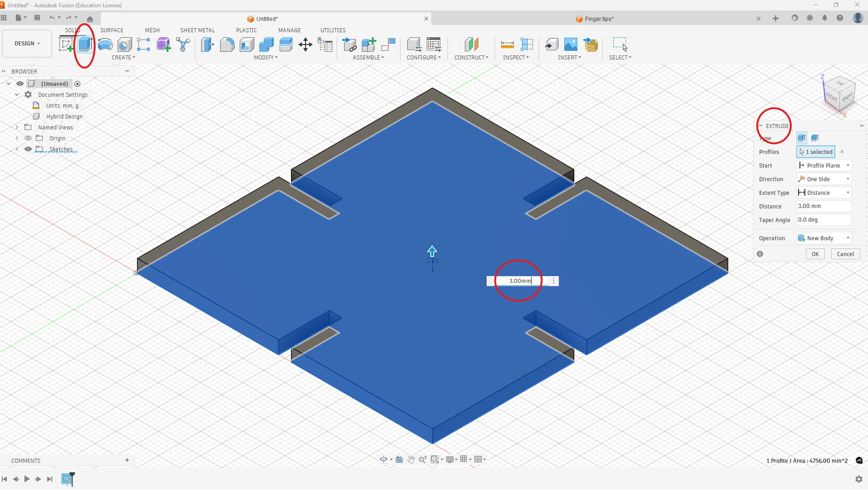Open the PLASTIC tab
Viewport: 868px width, 490px height.
point(247,30)
